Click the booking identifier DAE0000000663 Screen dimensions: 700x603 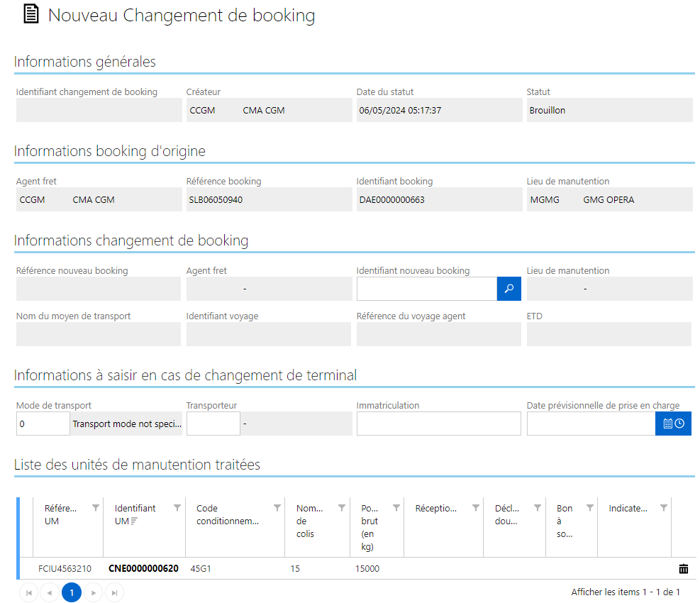click(391, 199)
